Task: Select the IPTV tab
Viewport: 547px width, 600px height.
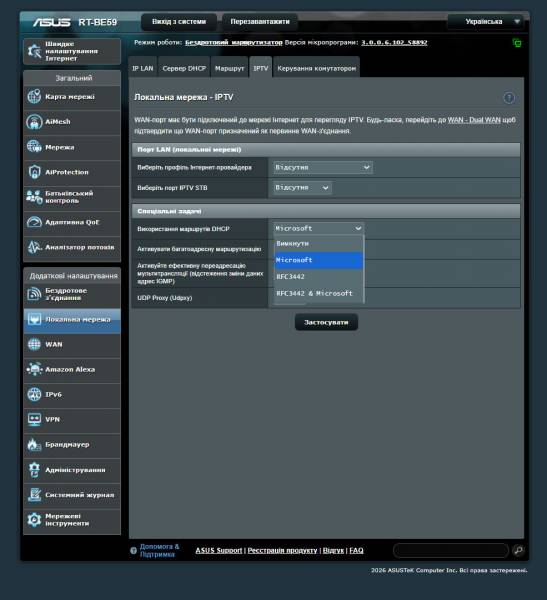Action: pos(261,68)
